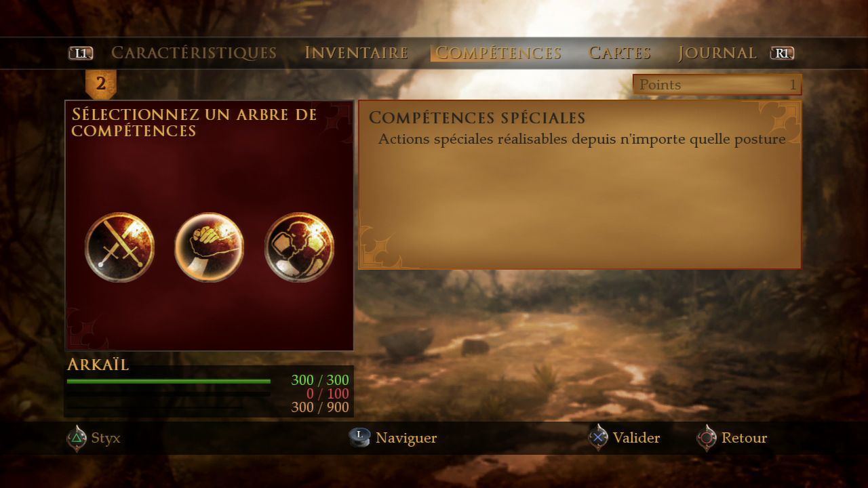Click the left stick Naviguer icon

(359, 438)
